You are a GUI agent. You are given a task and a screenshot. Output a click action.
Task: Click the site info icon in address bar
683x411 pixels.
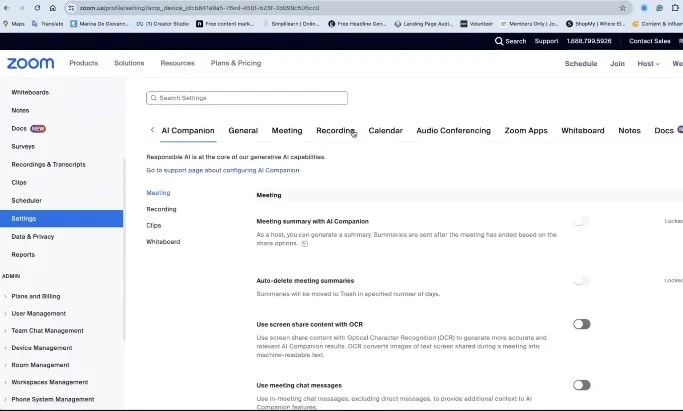tap(71, 8)
